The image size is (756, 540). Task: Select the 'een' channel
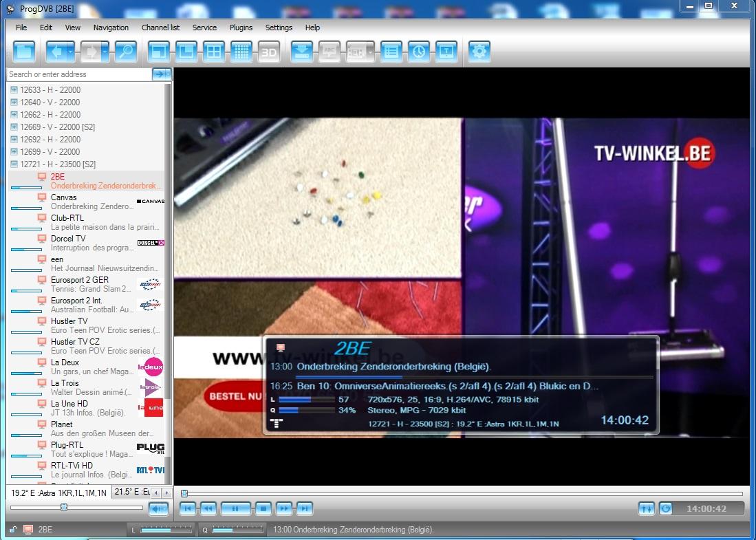click(86, 263)
